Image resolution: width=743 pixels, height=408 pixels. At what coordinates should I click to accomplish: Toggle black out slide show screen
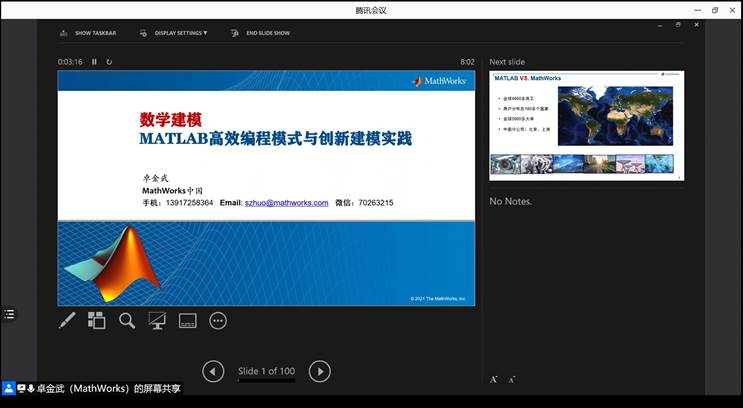click(x=157, y=321)
